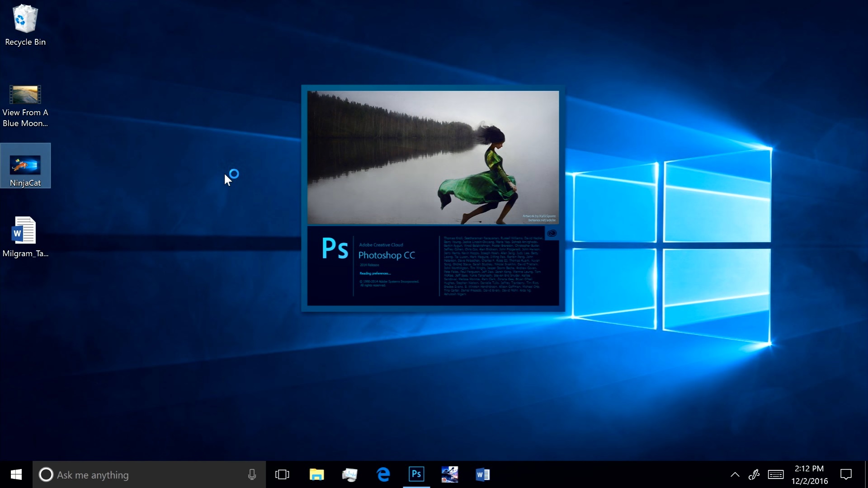Image resolution: width=868 pixels, height=488 pixels.
Task: Open Microsoft Word from taskbar
Action: 483,474
